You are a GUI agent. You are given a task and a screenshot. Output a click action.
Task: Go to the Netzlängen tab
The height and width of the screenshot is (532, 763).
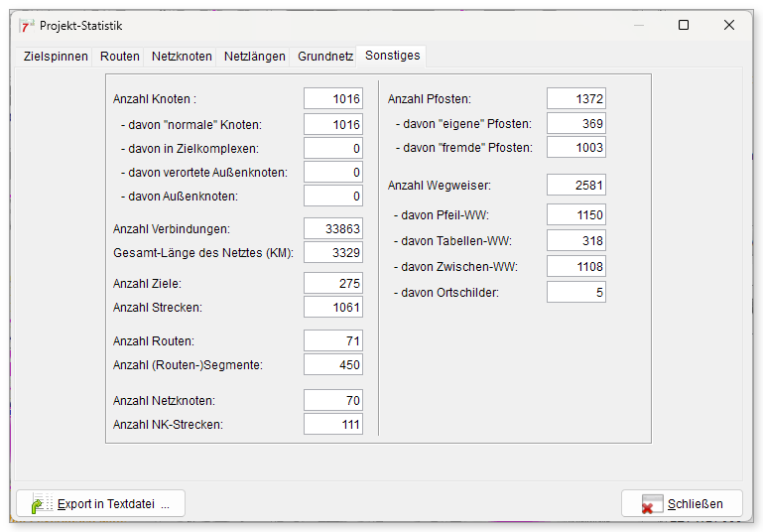(x=254, y=57)
